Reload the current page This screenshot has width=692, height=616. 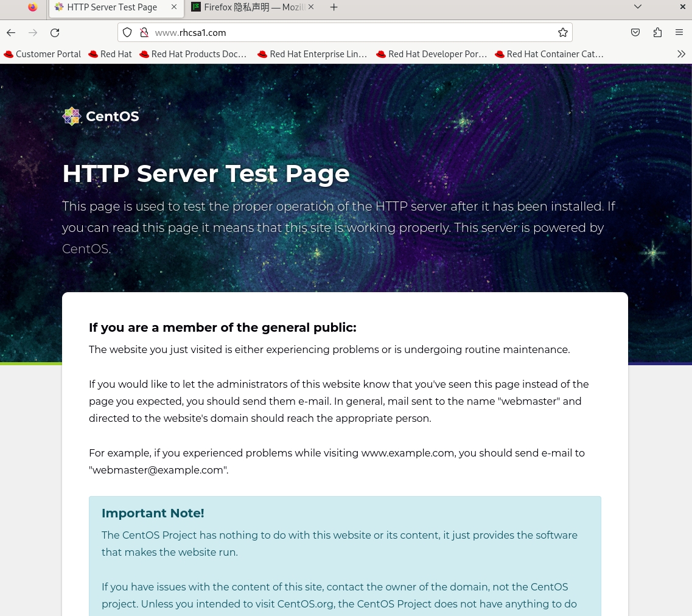click(55, 33)
